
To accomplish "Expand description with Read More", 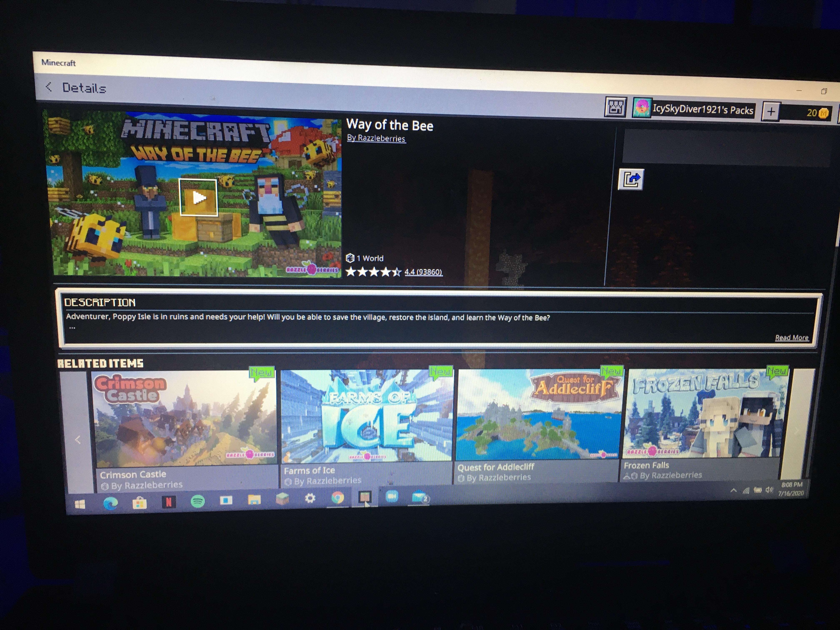I will 791,337.
